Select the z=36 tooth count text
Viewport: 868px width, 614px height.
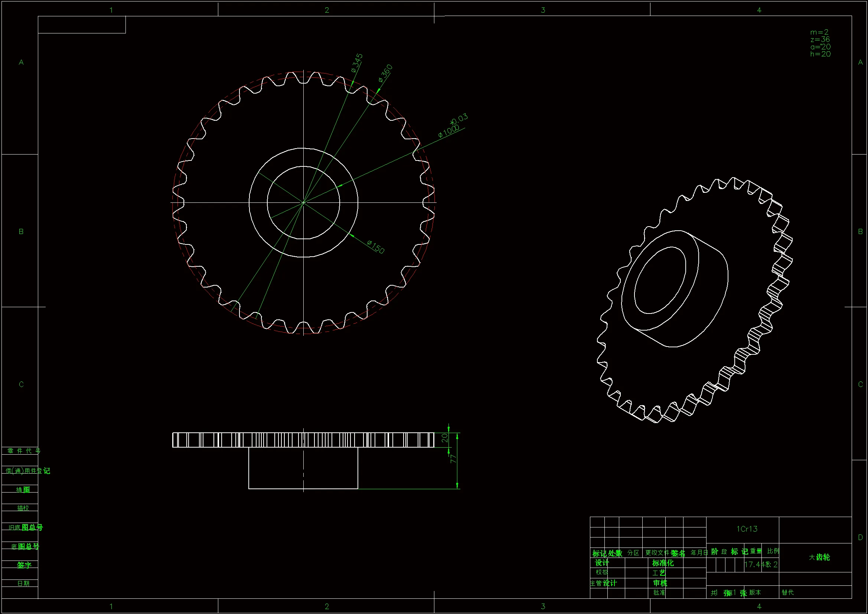(820, 39)
